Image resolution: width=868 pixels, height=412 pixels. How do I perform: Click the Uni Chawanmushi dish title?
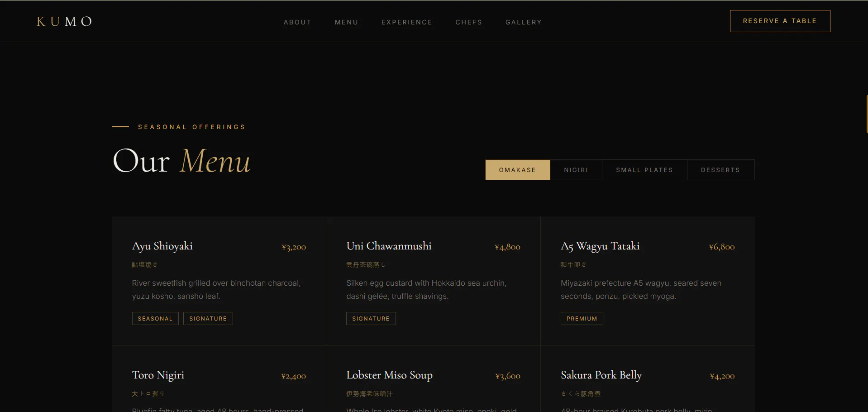pyautogui.click(x=389, y=246)
